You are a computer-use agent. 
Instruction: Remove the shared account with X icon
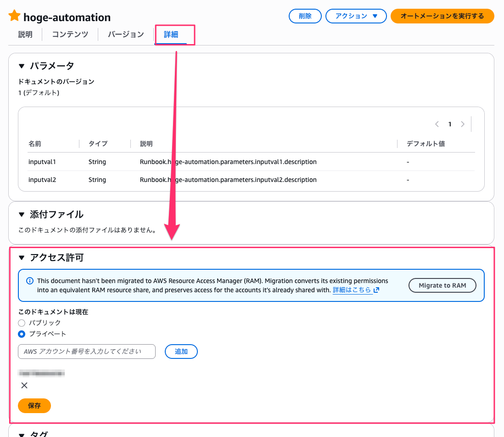pos(24,386)
